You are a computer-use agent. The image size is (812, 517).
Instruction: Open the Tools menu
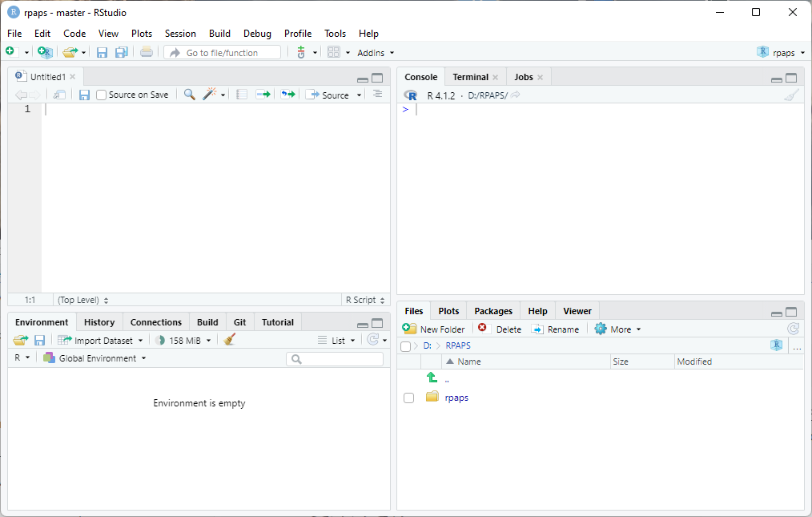(335, 33)
